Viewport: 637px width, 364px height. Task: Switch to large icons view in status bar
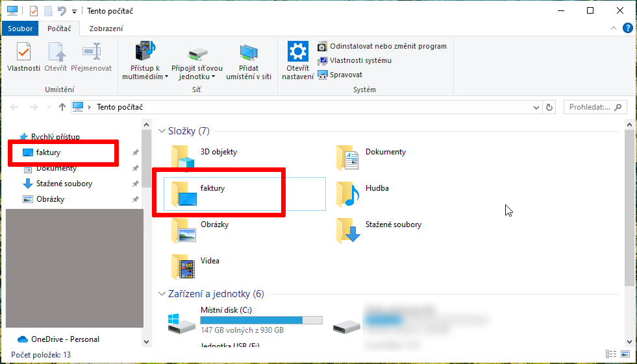point(625,354)
